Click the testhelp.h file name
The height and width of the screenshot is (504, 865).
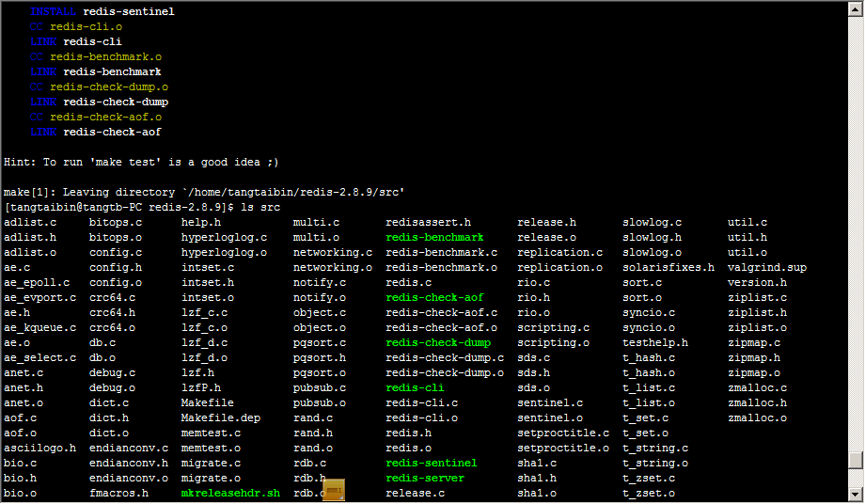[655, 342]
